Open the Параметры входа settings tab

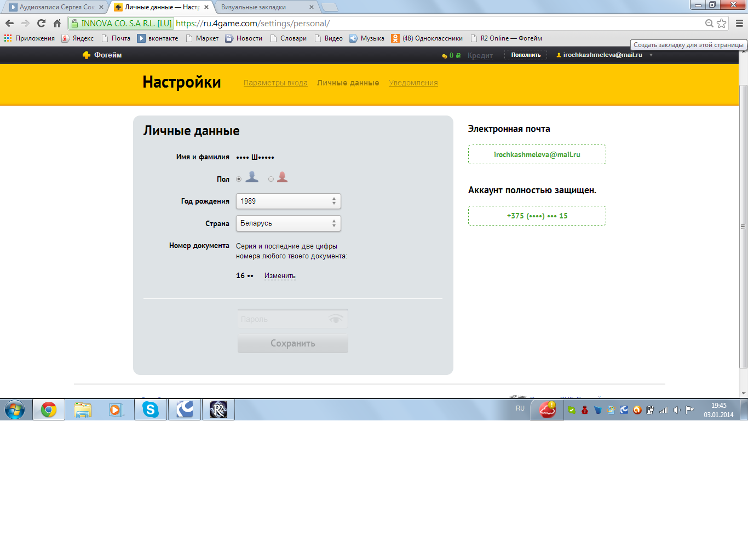pos(275,83)
